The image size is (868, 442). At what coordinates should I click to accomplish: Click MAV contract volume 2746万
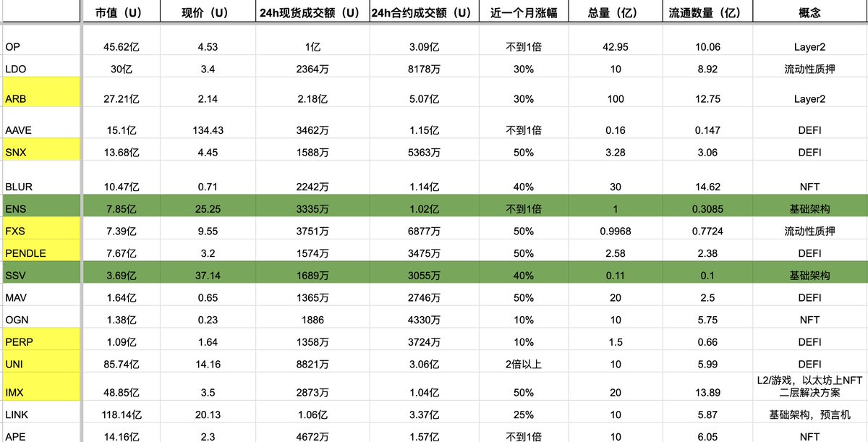[x=424, y=297]
